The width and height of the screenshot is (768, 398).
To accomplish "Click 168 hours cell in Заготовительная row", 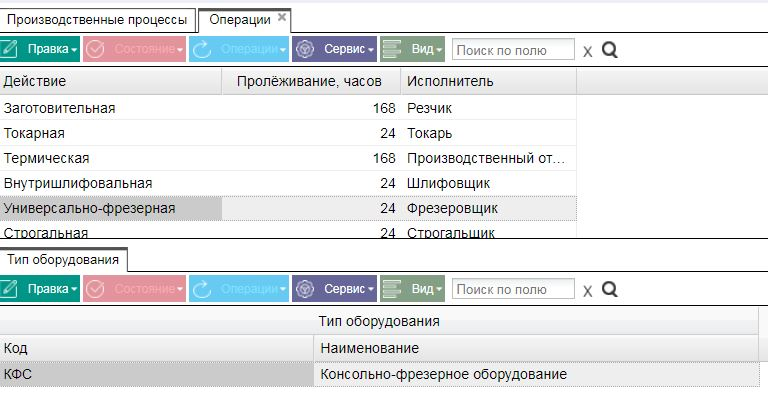I will (x=311, y=108).
